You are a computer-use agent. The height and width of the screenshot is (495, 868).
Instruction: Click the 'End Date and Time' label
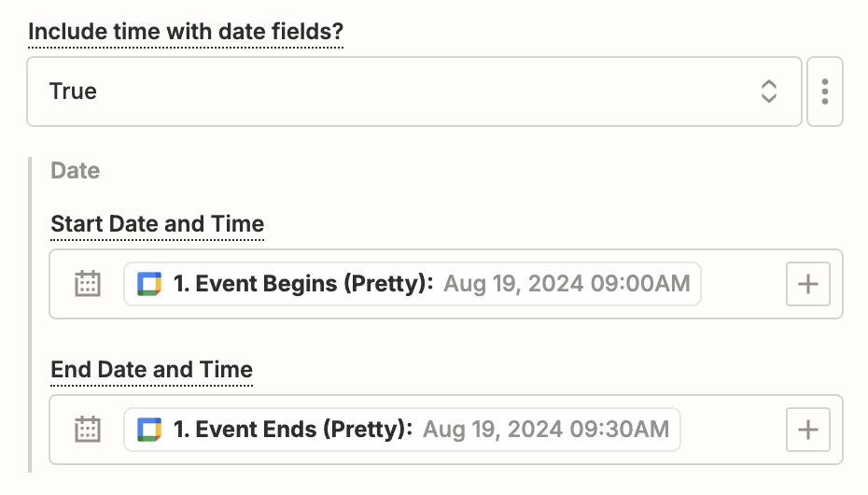pyautogui.click(x=152, y=370)
